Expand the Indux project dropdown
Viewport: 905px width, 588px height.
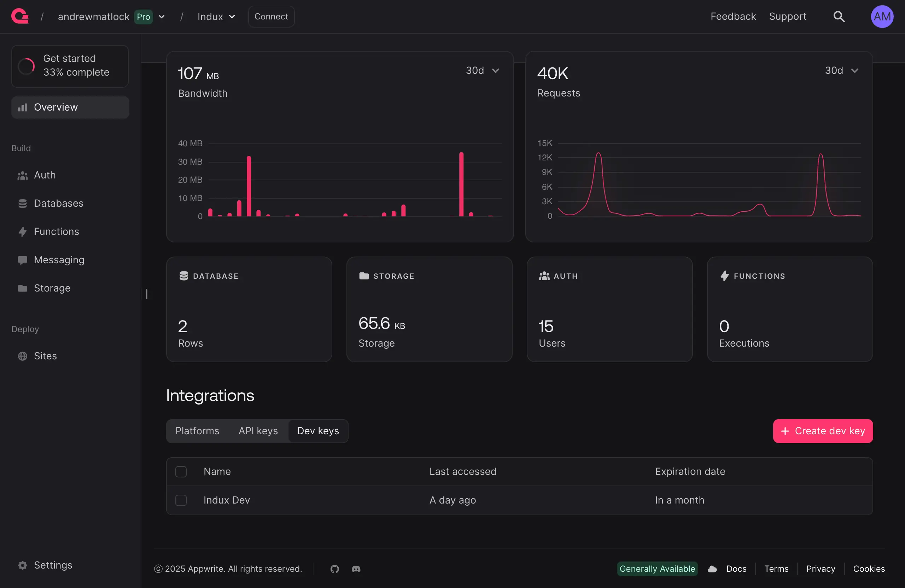pyautogui.click(x=232, y=17)
